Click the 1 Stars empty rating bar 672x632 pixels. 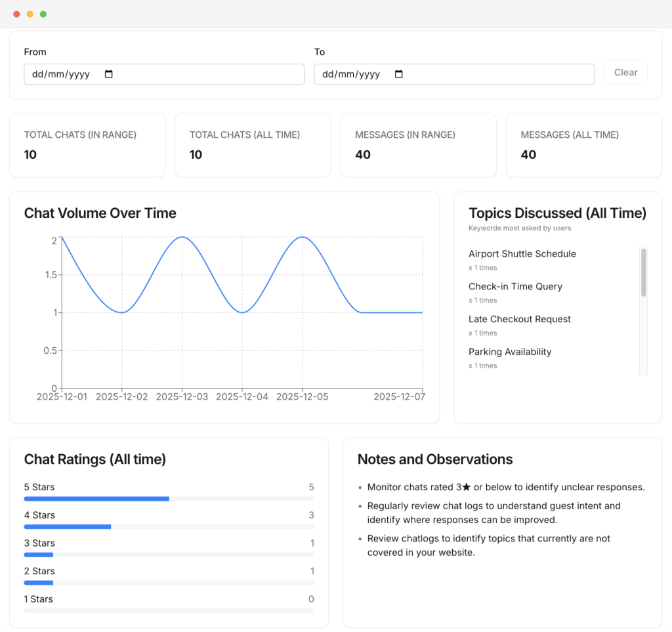169,610
